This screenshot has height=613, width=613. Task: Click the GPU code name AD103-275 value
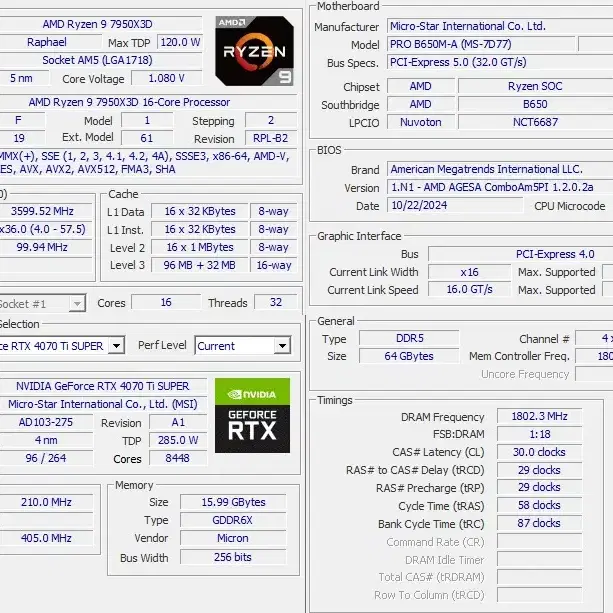click(x=46, y=422)
